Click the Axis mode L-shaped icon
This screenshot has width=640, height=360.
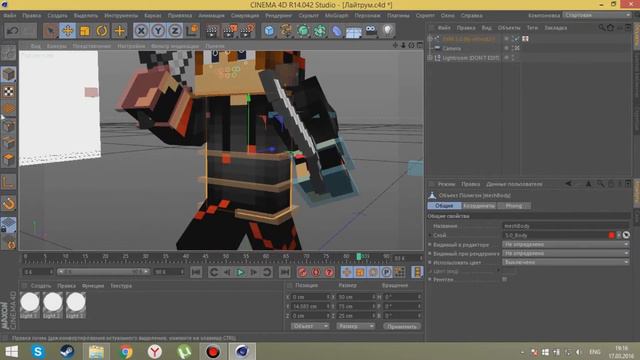click(8, 182)
